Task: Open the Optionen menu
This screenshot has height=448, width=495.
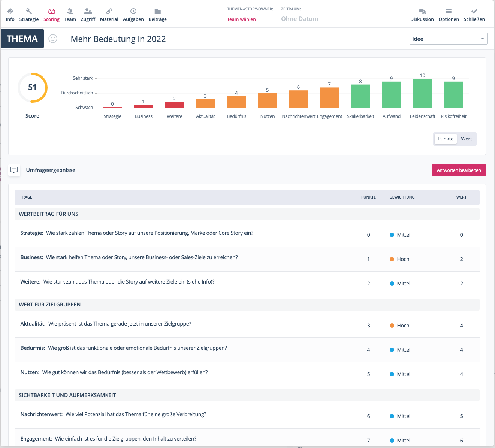Action: click(449, 12)
